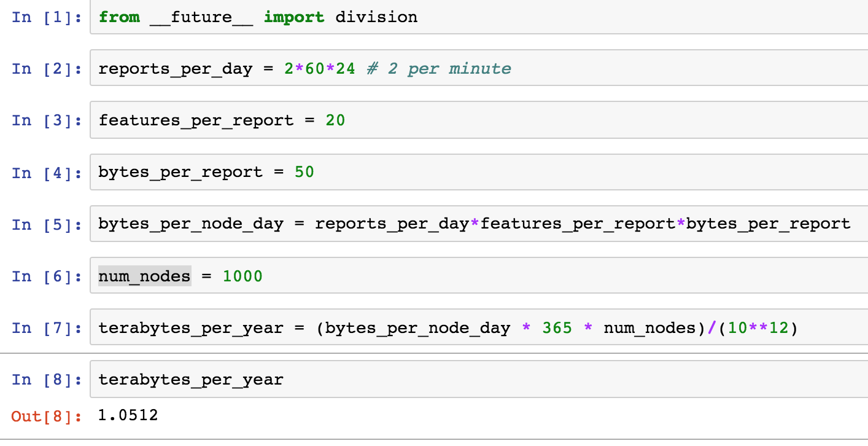Viewport: 868px width, 446px height.
Task: Select the terabytes_per_year formula cell
Action: click(479, 327)
